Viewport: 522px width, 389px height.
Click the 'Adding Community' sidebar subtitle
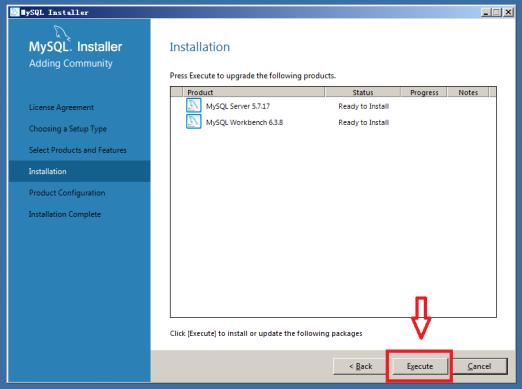click(71, 63)
